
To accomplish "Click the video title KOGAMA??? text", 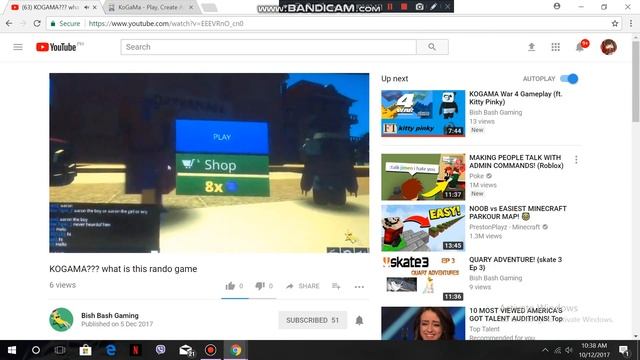I will pos(123,269).
